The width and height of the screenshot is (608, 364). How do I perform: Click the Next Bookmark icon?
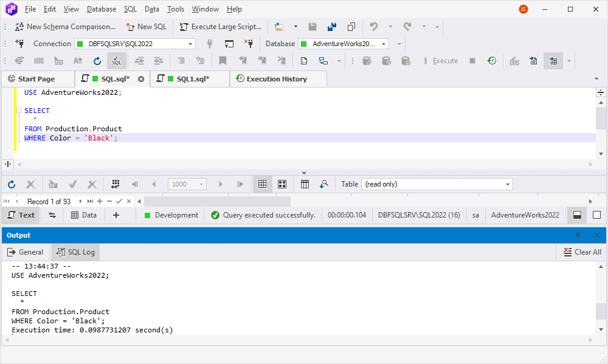(262, 61)
